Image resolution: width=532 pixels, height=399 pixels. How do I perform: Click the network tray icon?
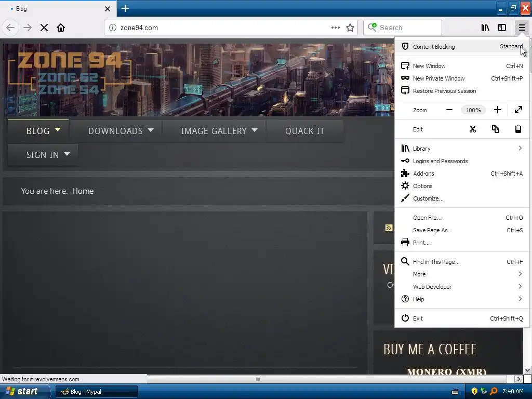pos(484,391)
